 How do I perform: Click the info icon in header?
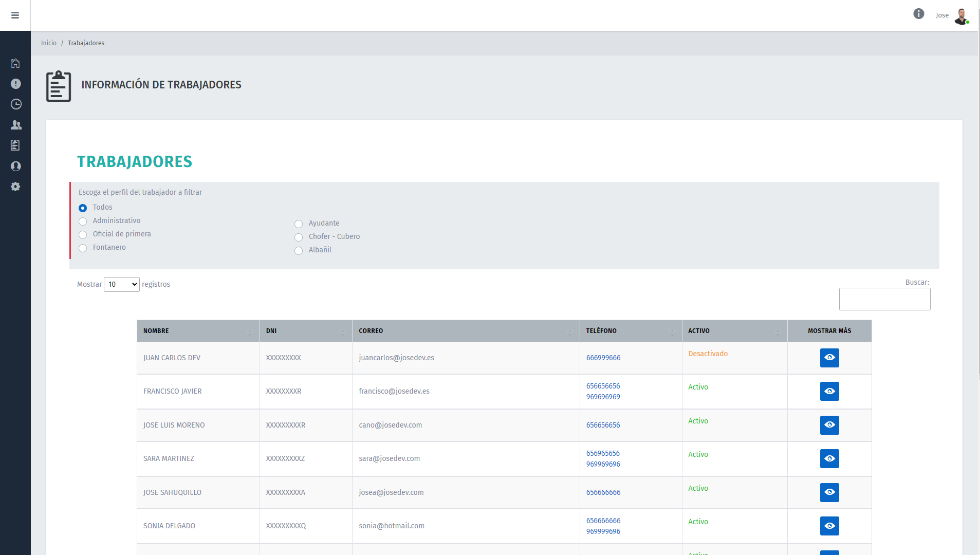(918, 14)
